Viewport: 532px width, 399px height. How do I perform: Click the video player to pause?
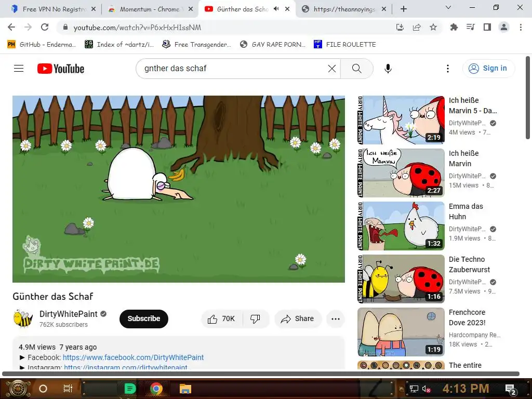click(179, 189)
